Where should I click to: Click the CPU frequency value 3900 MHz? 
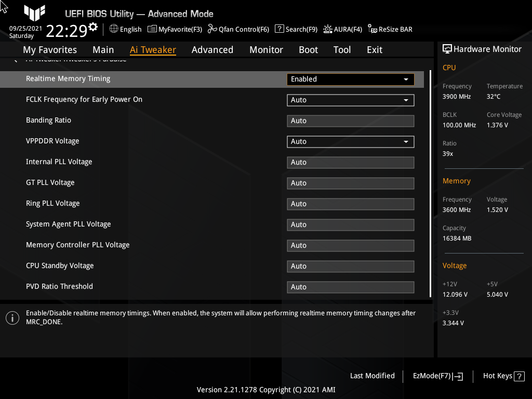coord(457,97)
